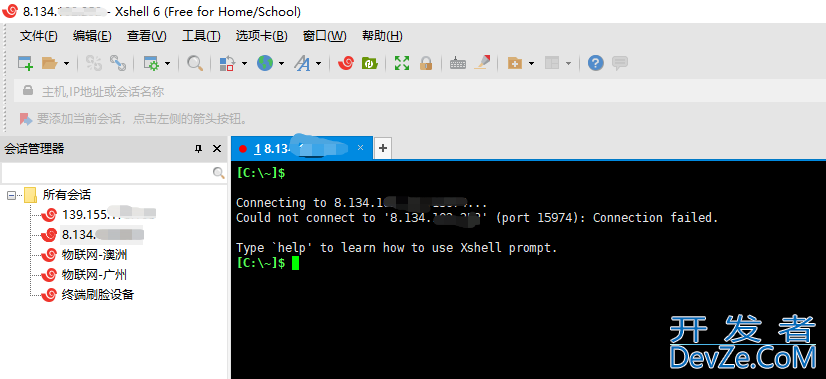Toggle full screen with green arrows icon
826x379 pixels.
pos(402,63)
